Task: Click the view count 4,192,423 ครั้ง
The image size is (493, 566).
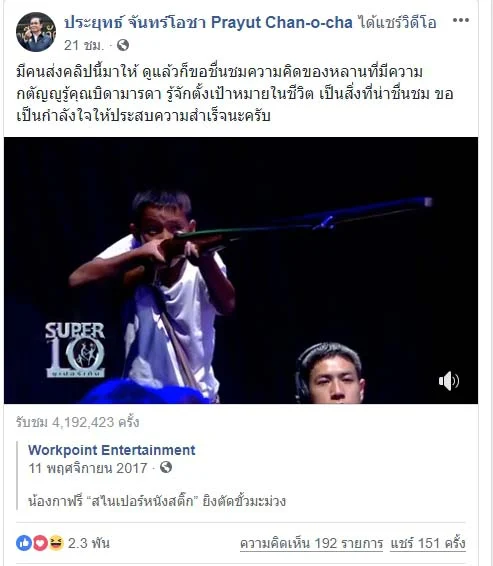Action: (77, 422)
